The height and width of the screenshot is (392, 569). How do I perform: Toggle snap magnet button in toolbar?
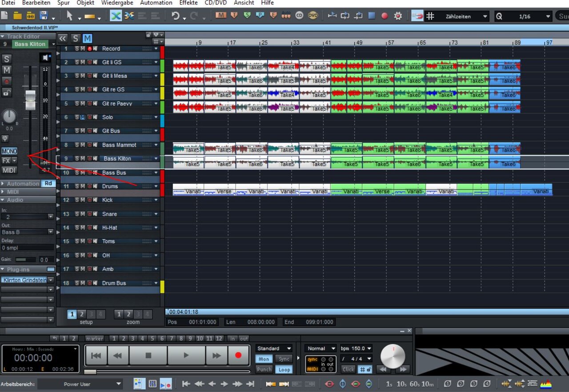417,16
